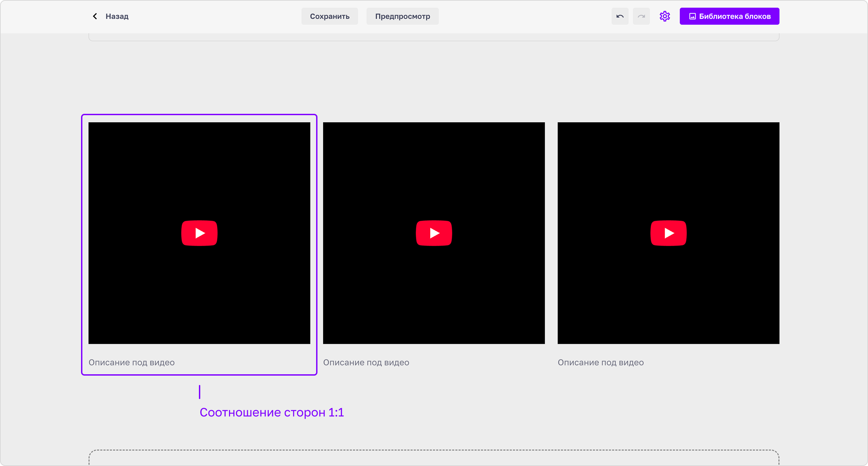The height and width of the screenshot is (466, 868).
Task: Open page settings gear
Action: coord(664,16)
